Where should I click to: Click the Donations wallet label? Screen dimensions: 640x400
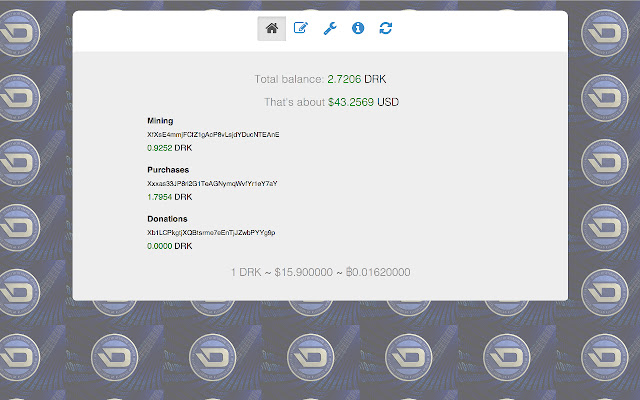[167, 219]
